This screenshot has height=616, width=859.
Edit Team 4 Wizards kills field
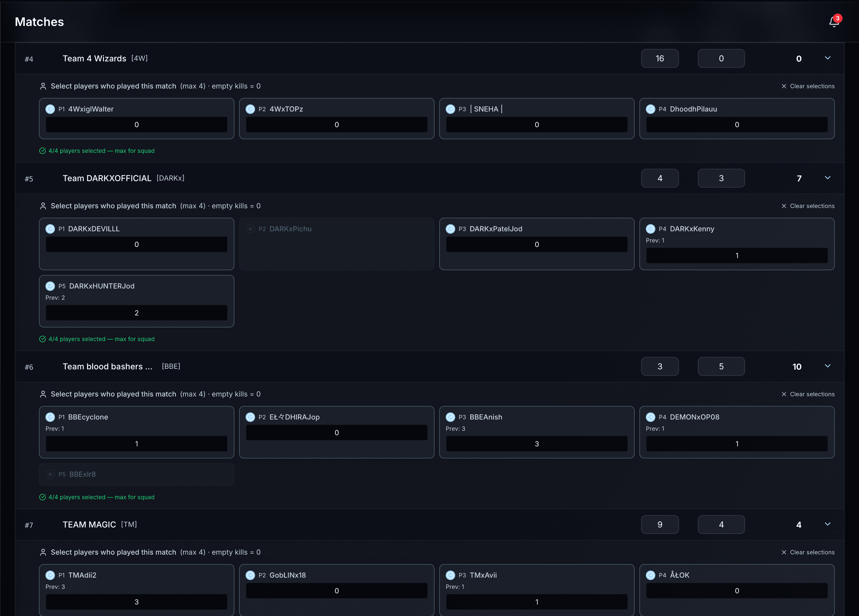721,58
